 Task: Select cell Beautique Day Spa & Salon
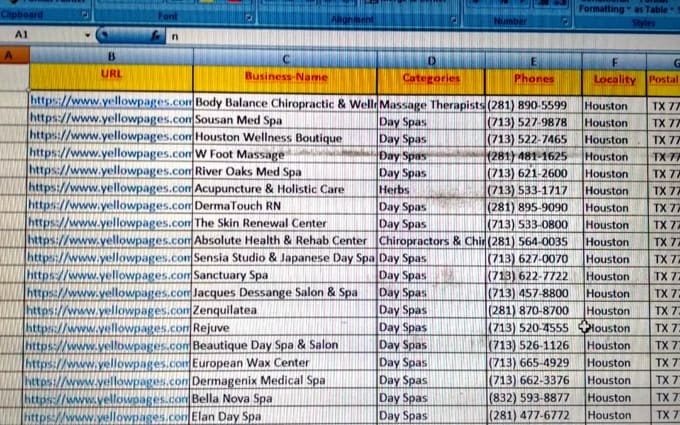click(x=284, y=345)
